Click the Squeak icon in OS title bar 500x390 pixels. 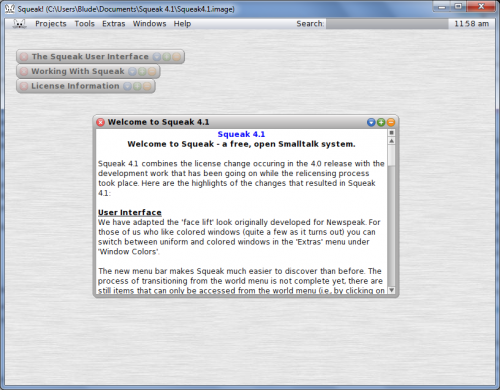(10, 9)
